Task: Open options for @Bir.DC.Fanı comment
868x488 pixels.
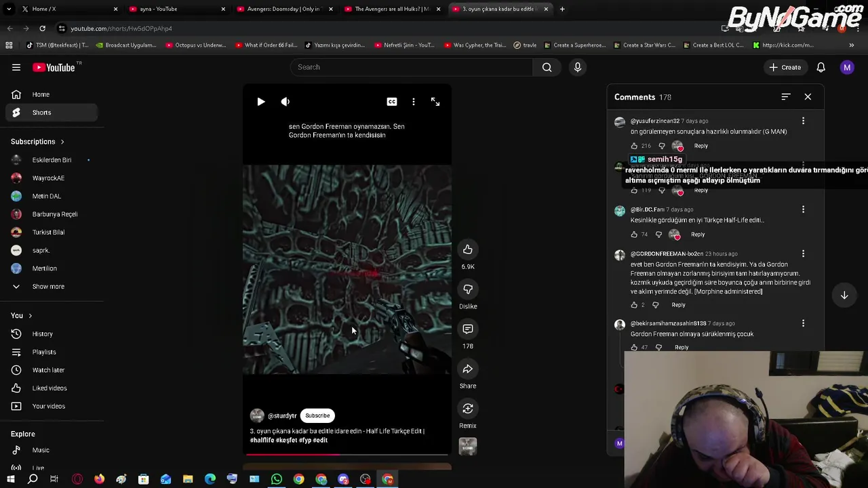Action: (804, 209)
